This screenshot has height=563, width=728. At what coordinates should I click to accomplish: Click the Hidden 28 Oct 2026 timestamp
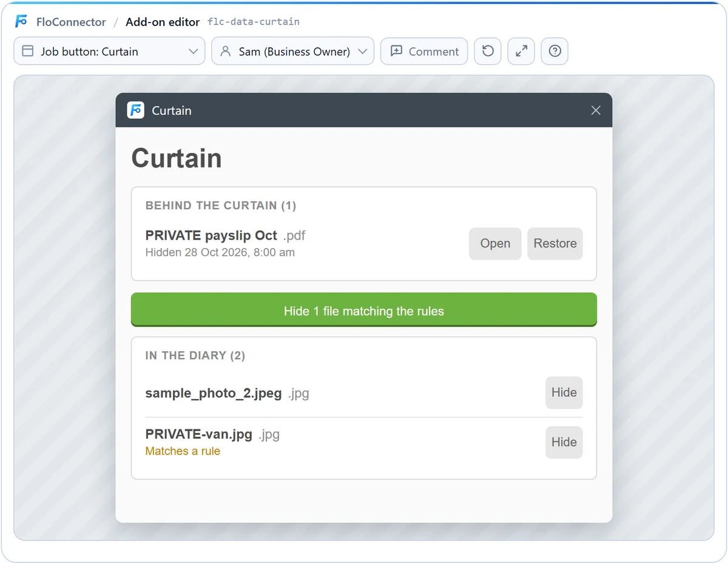coord(220,252)
